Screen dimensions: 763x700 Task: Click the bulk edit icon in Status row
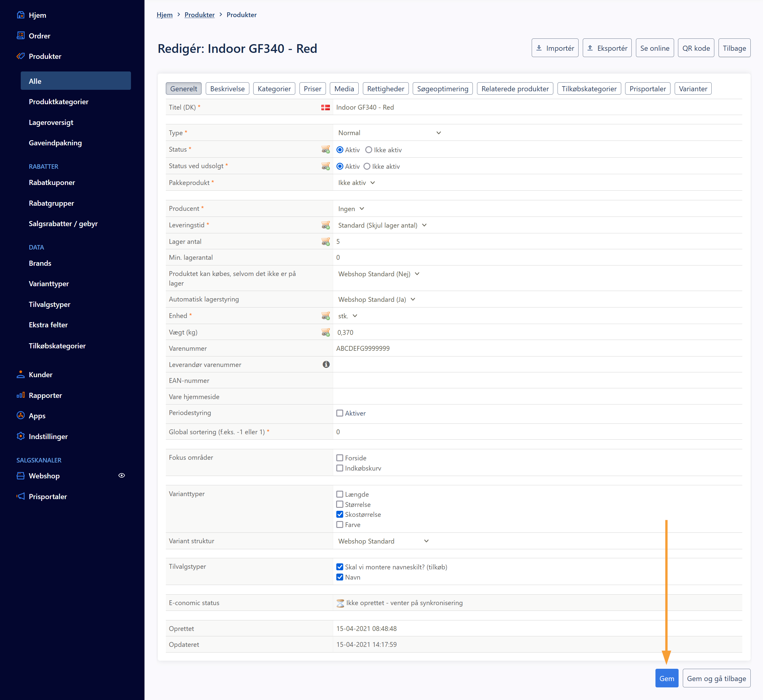click(325, 150)
